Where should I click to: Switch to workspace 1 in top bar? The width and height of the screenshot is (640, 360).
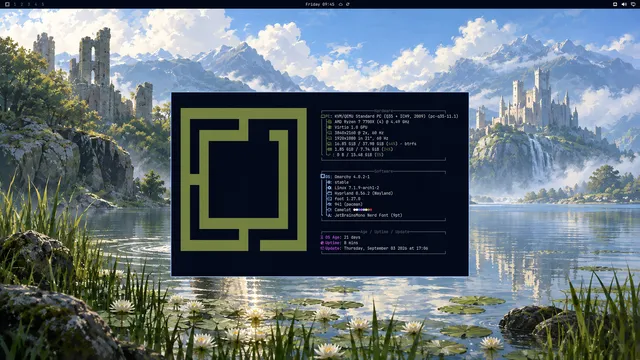[15, 4]
